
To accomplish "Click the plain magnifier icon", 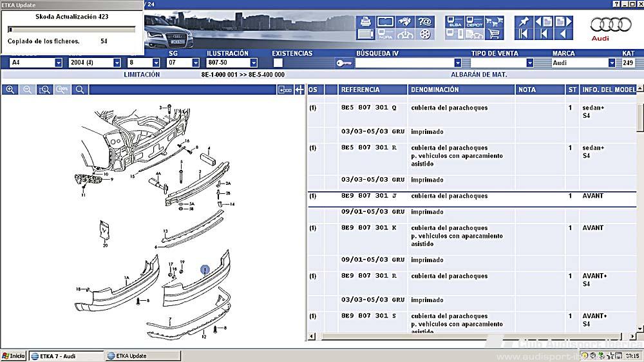I will click(80, 90).
